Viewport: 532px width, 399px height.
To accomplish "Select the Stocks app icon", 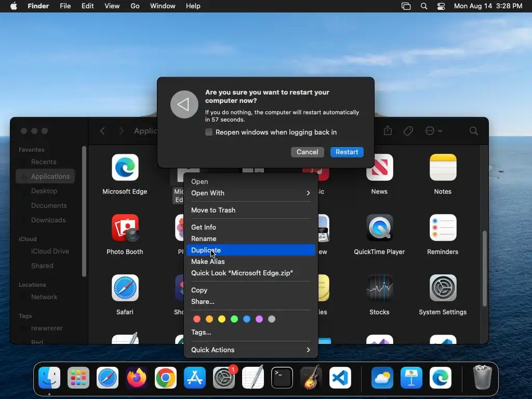I will pos(379,288).
